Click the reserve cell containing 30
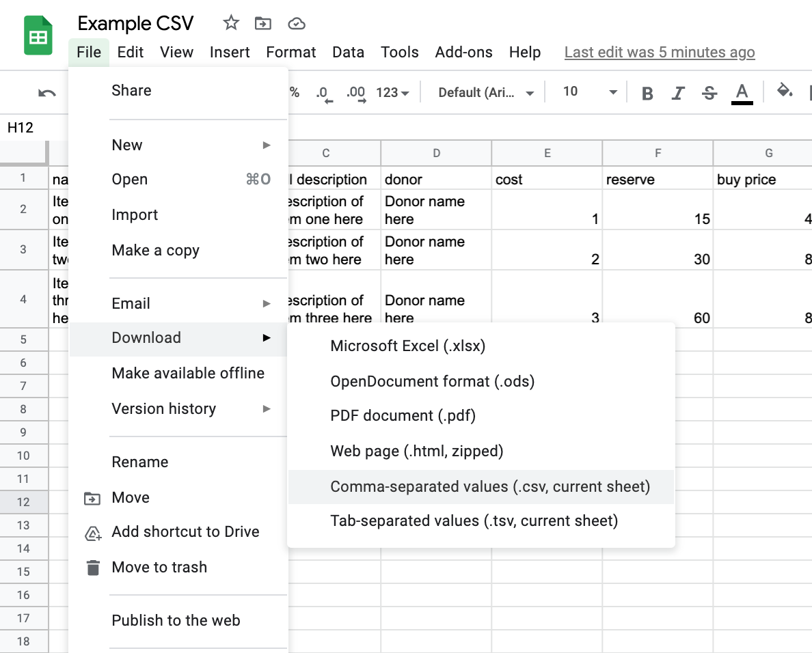Viewport: 812px width, 653px height. coord(658,250)
